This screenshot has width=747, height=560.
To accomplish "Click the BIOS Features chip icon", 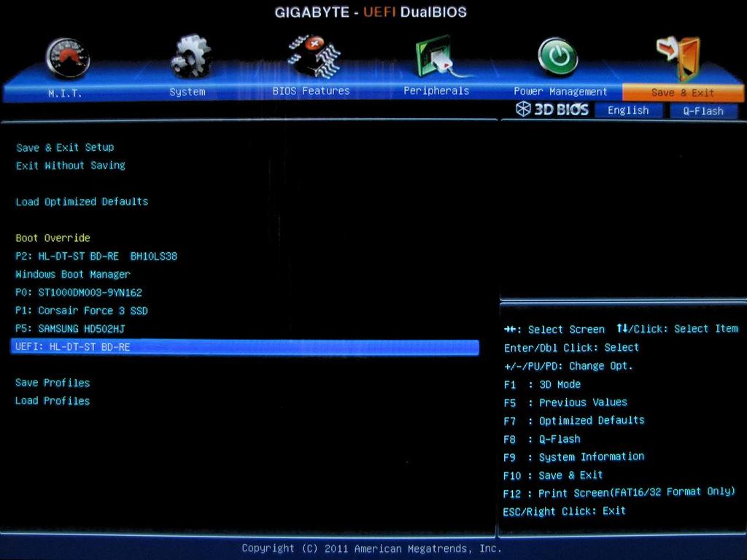I will (314, 56).
